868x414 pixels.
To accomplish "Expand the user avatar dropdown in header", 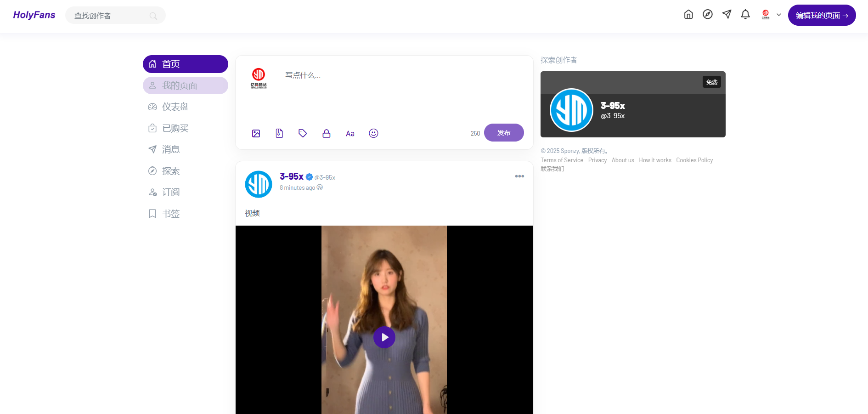I will [771, 15].
